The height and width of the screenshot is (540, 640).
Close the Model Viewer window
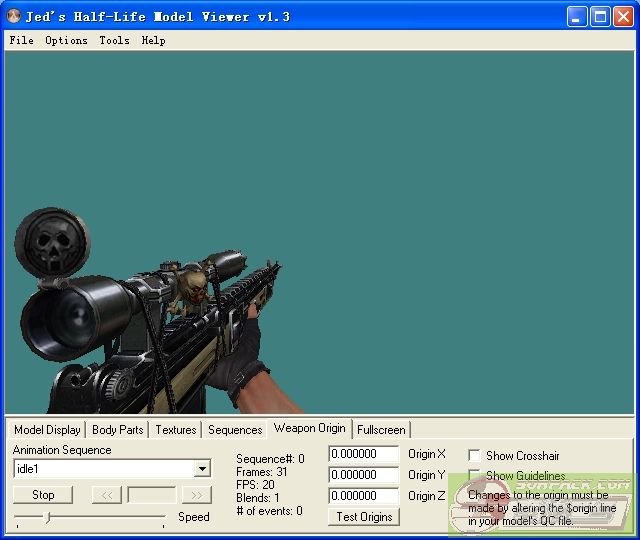click(622, 16)
